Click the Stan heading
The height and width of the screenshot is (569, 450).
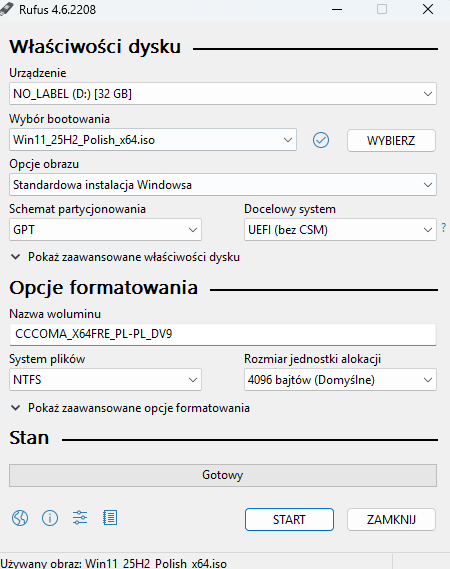pos(29,438)
